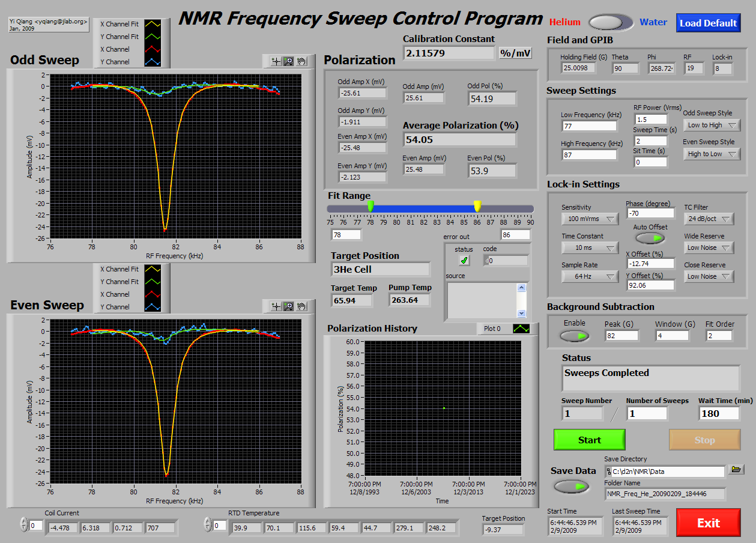
Task: Click the path icon in Save Directory field
Action: pyautogui.click(x=609, y=472)
